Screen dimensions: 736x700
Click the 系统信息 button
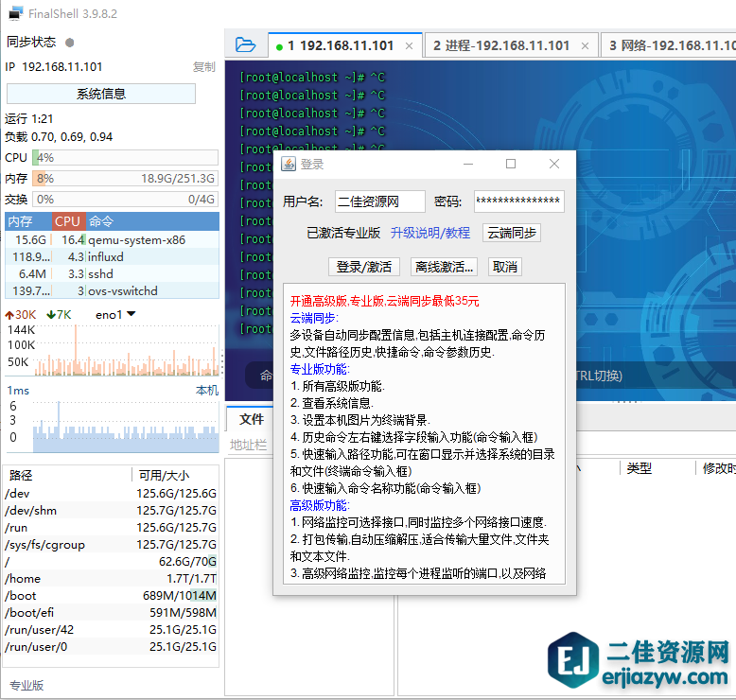point(101,94)
